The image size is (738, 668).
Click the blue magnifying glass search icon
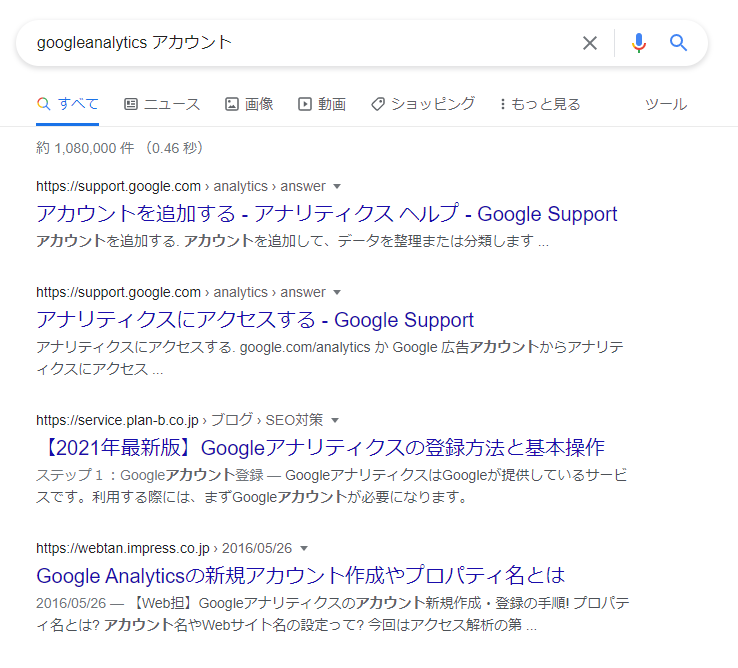tap(678, 43)
